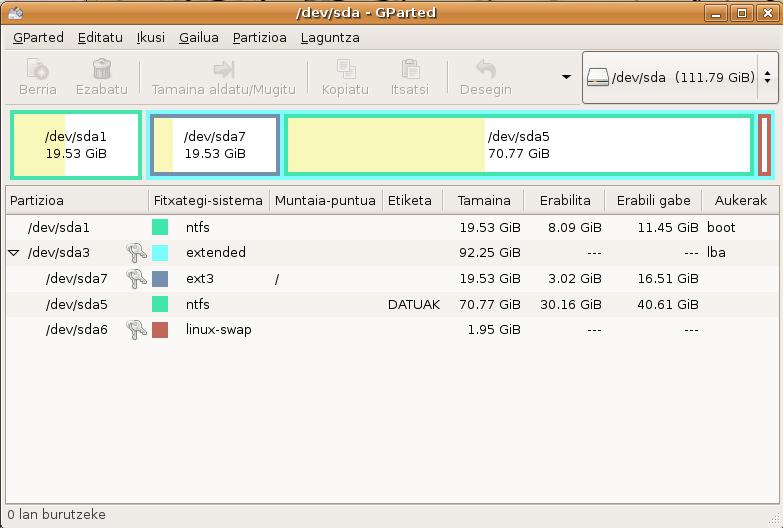Click the 30.16 GiB used value
This screenshot has width=783, height=528.
571,304
